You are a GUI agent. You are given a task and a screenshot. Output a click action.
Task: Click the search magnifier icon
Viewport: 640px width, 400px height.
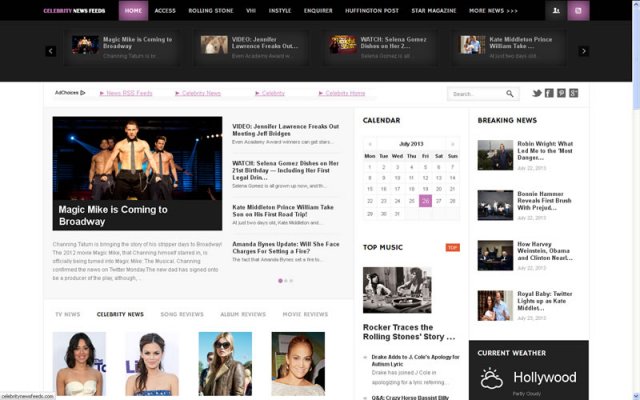click(510, 94)
